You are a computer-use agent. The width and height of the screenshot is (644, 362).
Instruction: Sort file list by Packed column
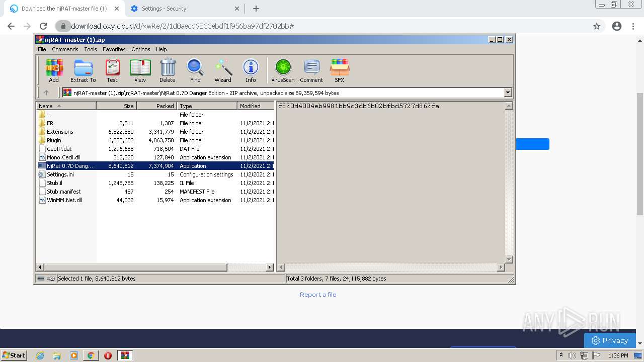point(156,106)
